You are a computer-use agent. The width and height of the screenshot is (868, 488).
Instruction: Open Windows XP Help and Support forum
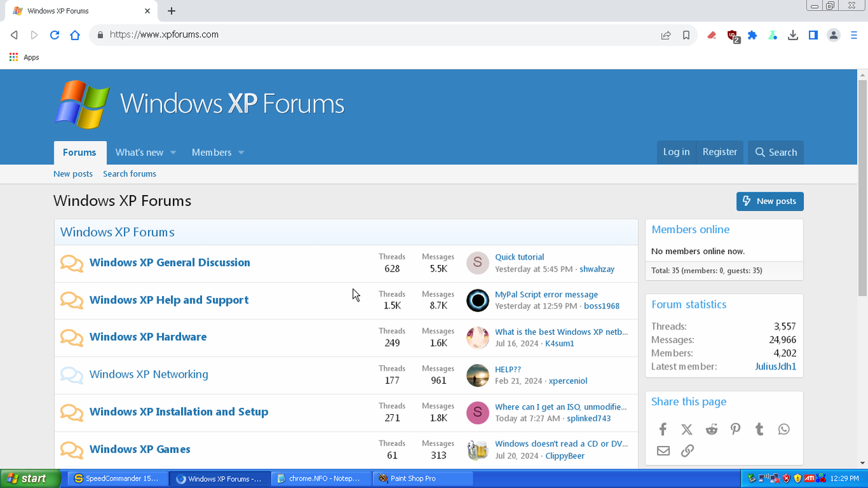[169, 300]
